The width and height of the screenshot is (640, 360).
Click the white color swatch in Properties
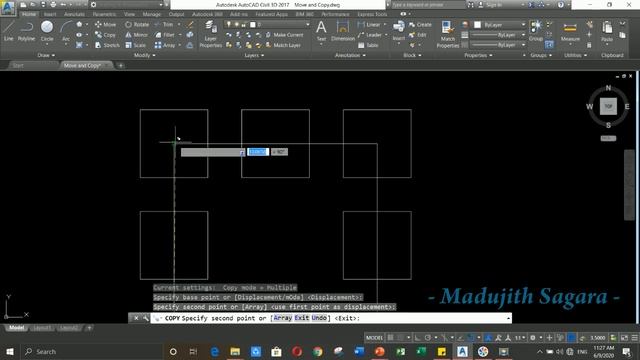point(477,25)
